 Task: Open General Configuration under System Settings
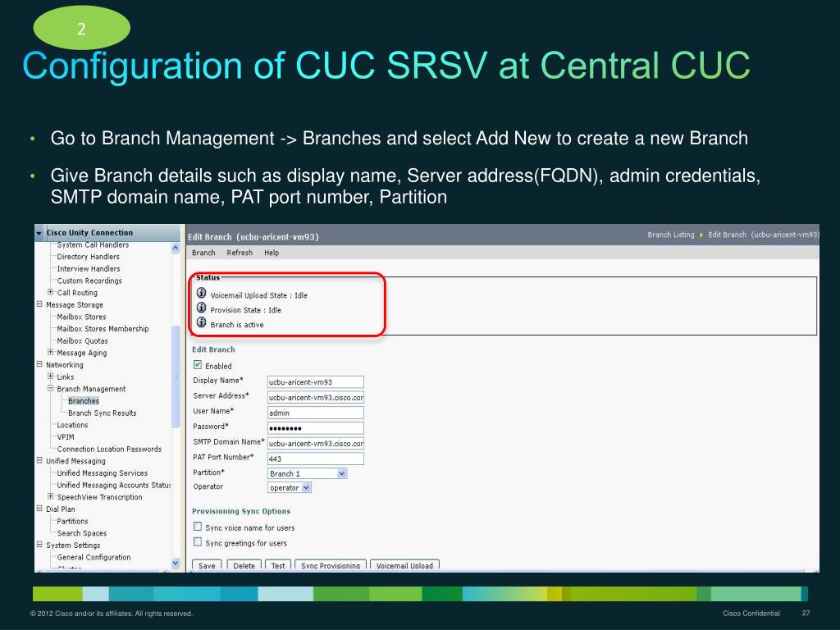(x=94, y=557)
